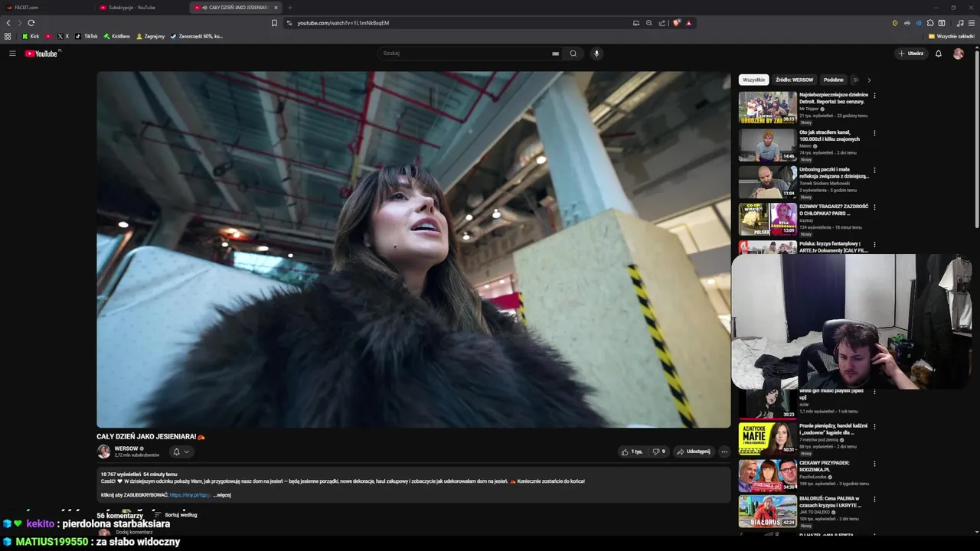Select the Wszystkie filter chip
Viewport: 980px width, 551px height.
(x=753, y=80)
